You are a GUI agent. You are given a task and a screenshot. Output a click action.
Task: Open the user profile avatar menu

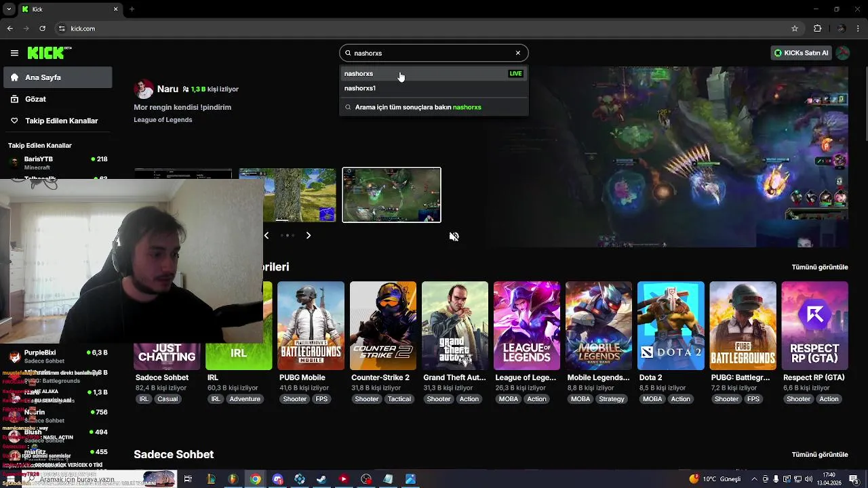click(843, 53)
